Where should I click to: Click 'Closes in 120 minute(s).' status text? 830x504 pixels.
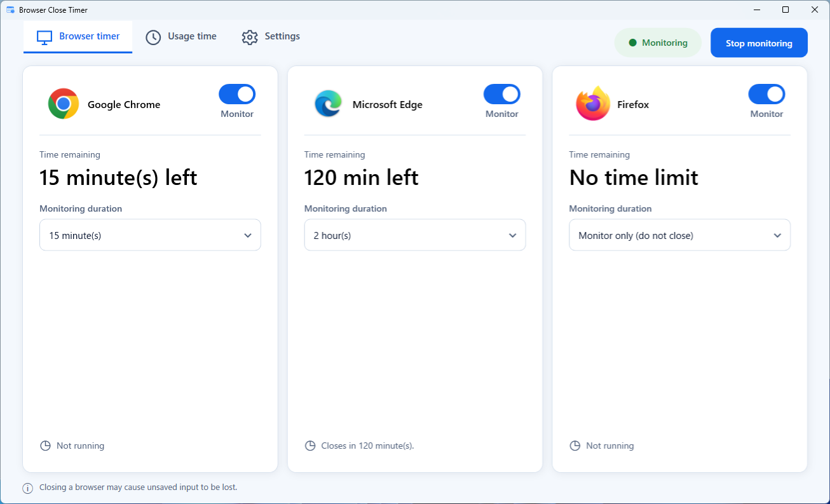coord(367,446)
